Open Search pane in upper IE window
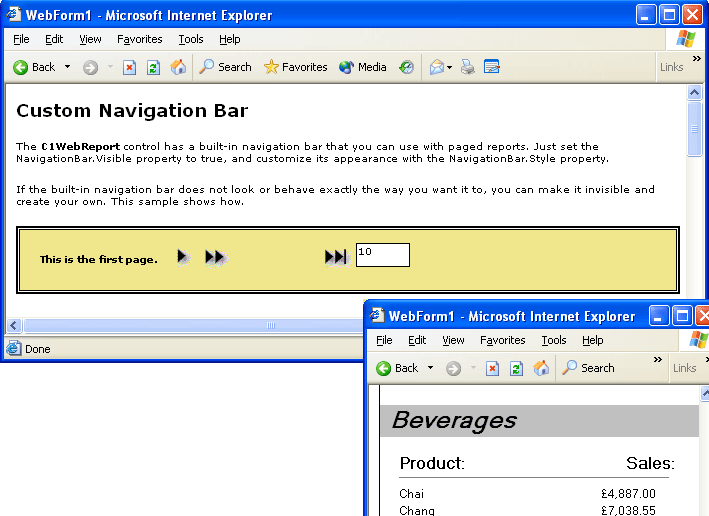The image size is (709, 516). (x=225, y=67)
